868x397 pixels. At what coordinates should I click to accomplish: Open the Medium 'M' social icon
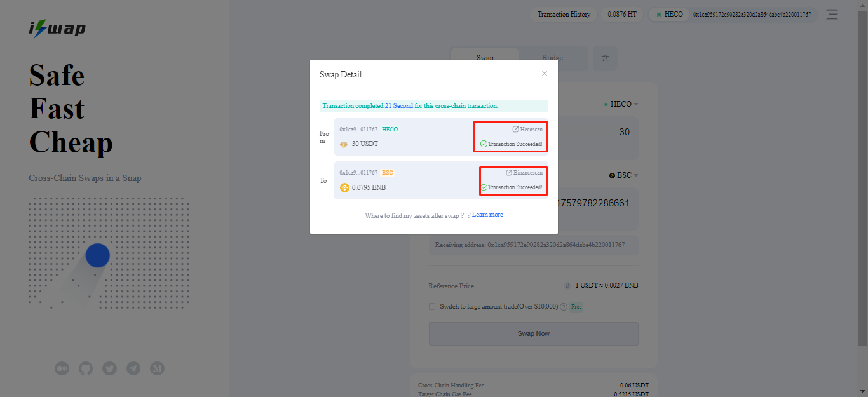tap(157, 368)
